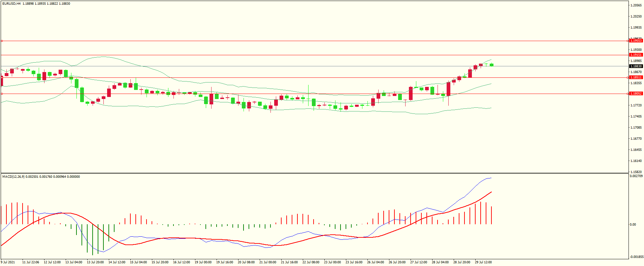
Task: Select the 0.002709 MACD scale value
Action: tap(636, 176)
